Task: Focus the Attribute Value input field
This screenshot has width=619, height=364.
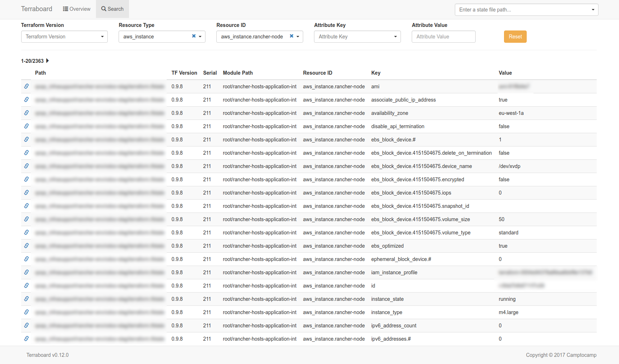Action: [444, 37]
